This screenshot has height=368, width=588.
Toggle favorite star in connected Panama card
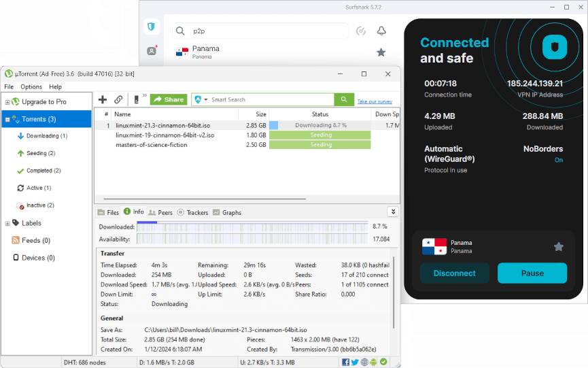point(558,246)
